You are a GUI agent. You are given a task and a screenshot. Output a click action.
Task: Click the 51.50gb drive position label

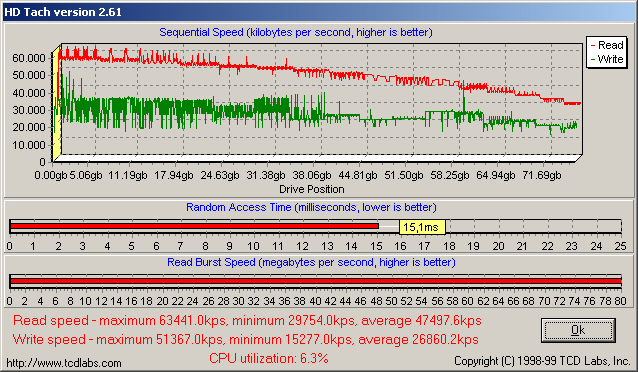404,175
